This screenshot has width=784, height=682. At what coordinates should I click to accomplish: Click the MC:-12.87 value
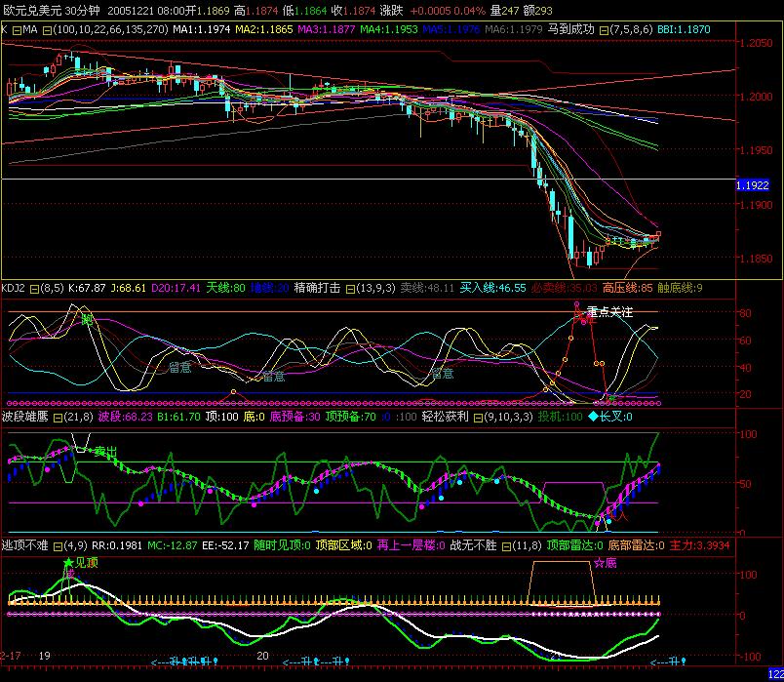172,545
